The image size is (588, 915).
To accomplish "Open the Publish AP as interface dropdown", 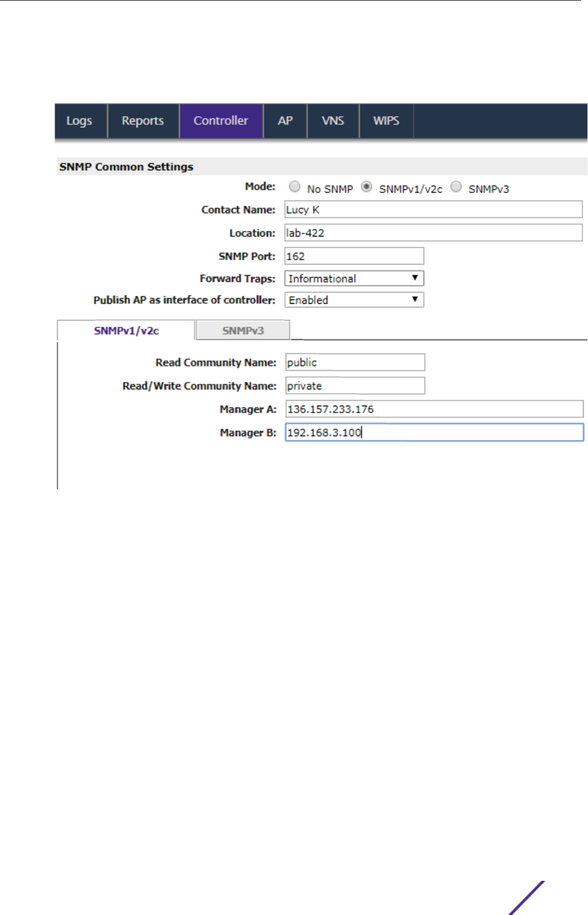I will [x=354, y=300].
